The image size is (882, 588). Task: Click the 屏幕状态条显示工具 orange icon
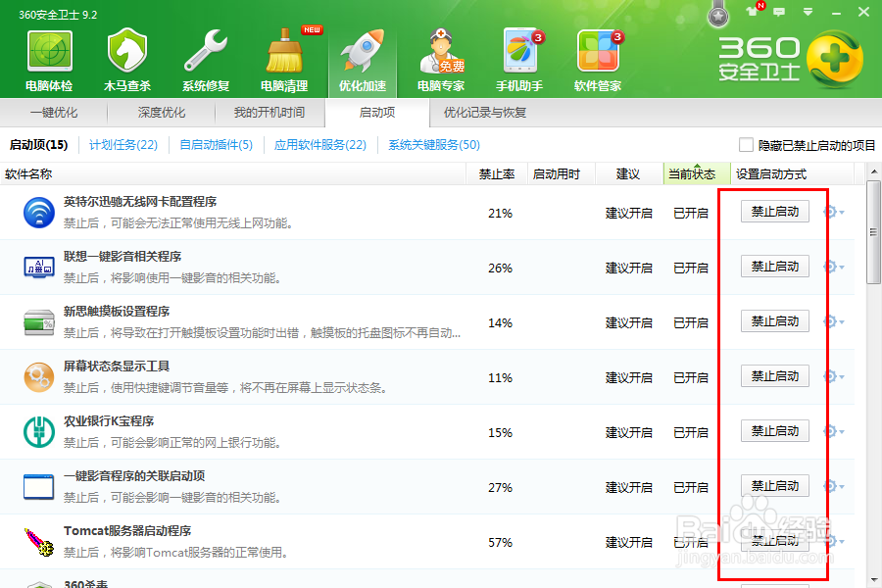pyautogui.click(x=39, y=377)
